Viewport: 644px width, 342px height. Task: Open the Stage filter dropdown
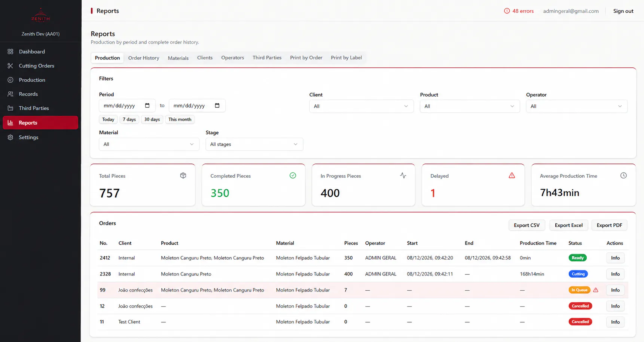click(254, 144)
